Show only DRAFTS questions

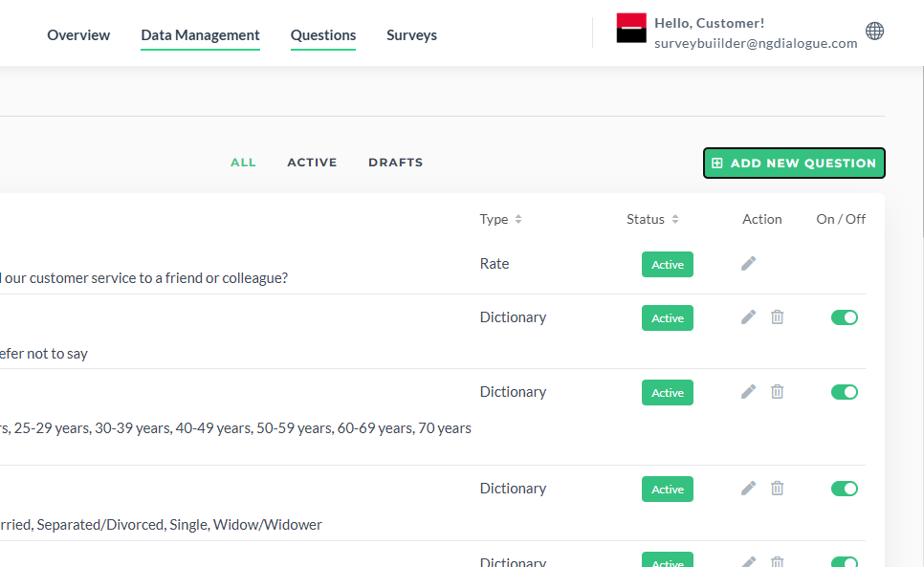pos(395,163)
